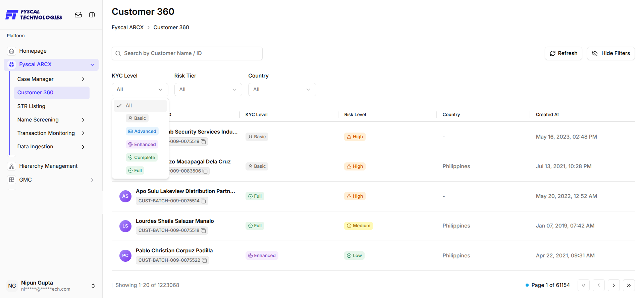Click the Search by Customer Name field
Viewport: 644px width, 298px height.
click(187, 53)
